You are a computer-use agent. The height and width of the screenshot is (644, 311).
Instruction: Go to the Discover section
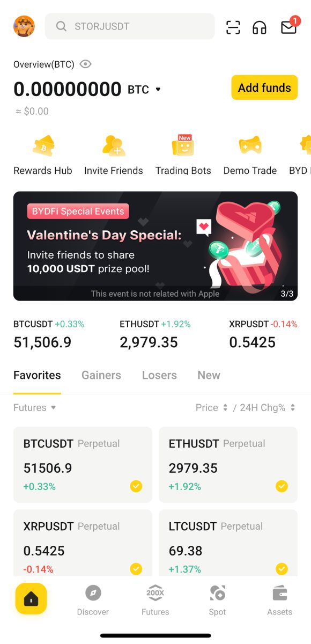click(x=93, y=599)
